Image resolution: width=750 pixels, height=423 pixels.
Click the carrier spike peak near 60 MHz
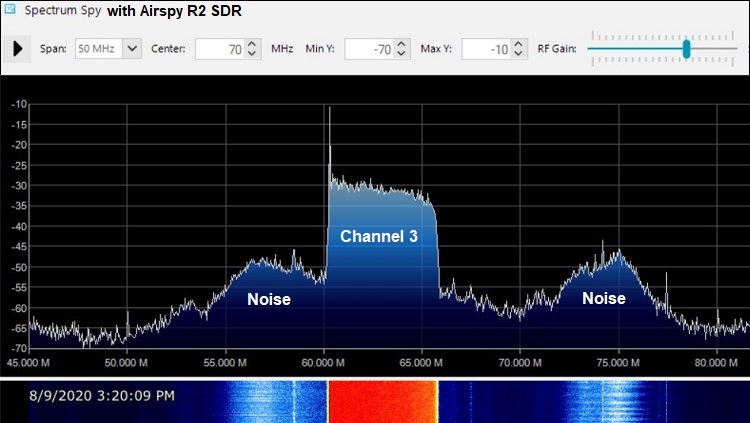329,110
